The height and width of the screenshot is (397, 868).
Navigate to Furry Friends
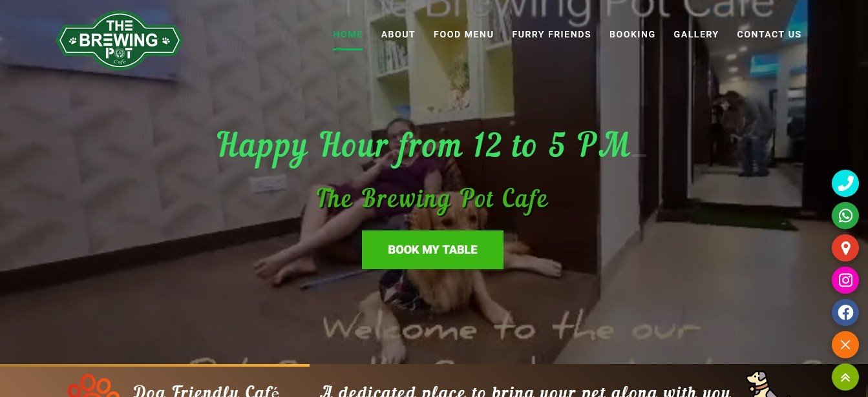coord(551,34)
